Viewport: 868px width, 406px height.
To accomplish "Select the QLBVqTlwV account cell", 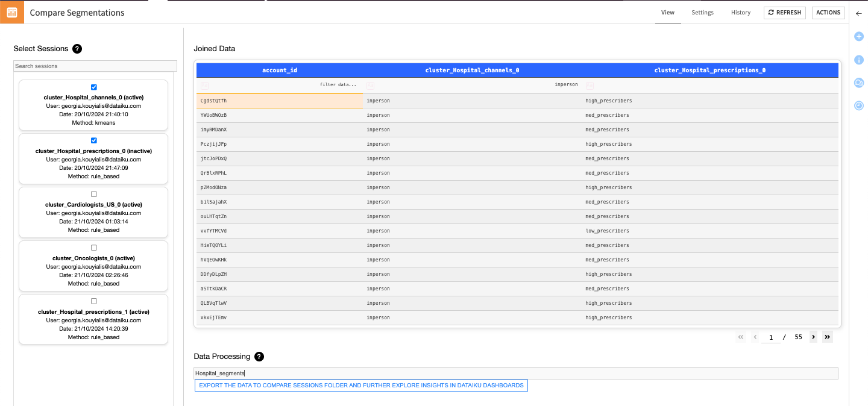I will tap(280, 304).
